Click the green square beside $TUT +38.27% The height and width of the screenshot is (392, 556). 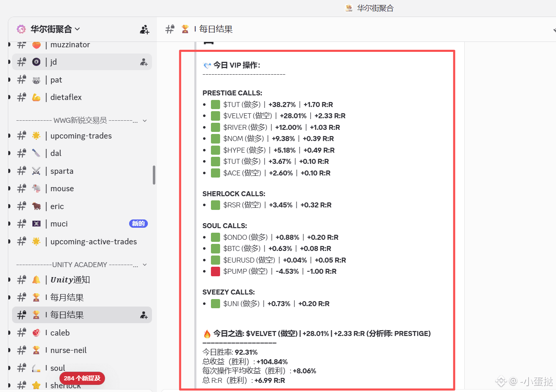click(216, 105)
